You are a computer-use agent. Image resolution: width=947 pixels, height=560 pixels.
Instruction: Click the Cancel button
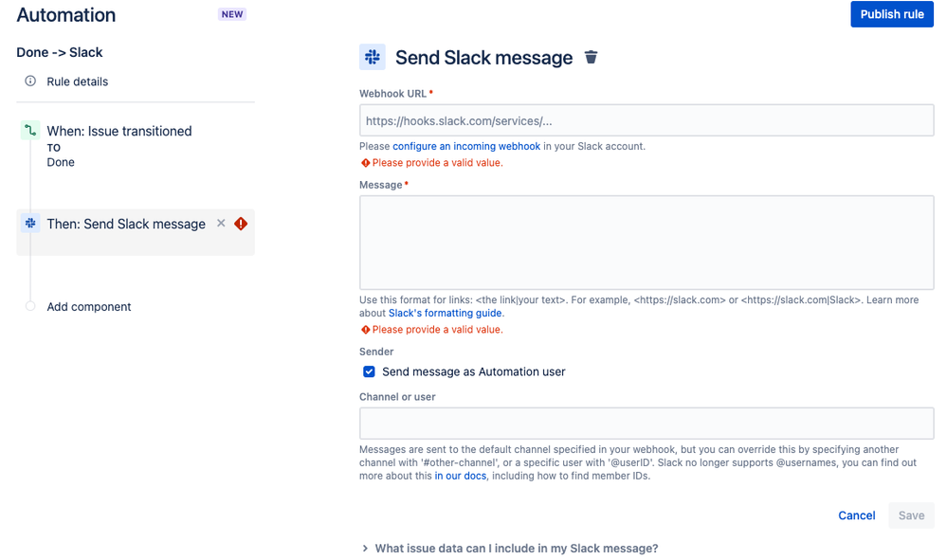(x=856, y=515)
